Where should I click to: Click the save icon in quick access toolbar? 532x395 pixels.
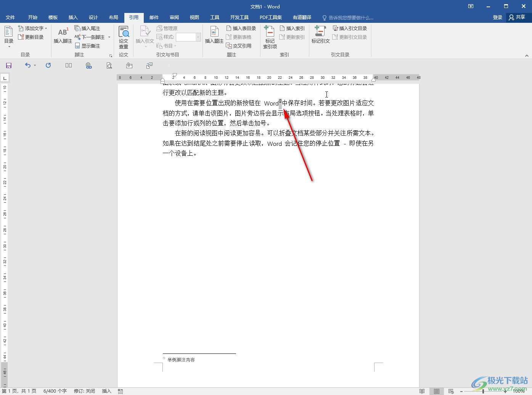click(9, 66)
